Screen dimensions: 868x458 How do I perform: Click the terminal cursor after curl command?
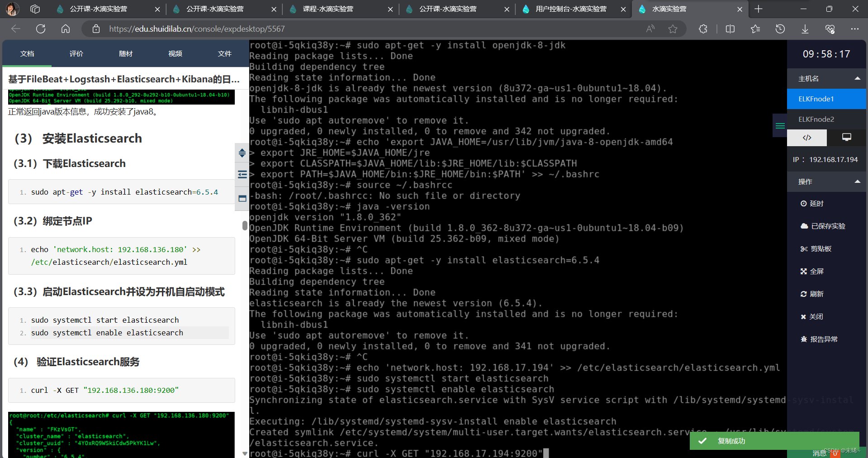546,453
